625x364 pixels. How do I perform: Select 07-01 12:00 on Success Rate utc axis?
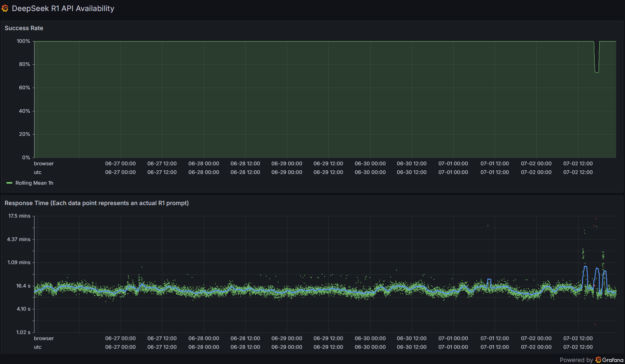click(495, 172)
